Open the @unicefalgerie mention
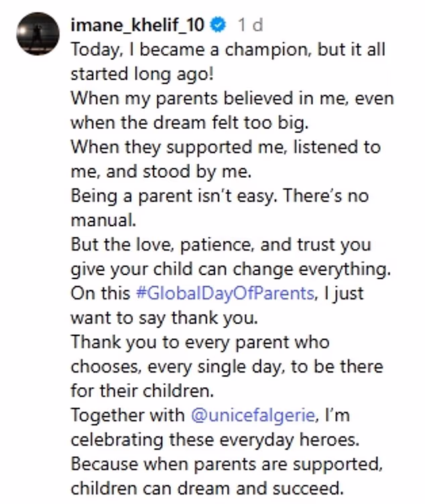425x504 pixels. (x=253, y=415)
